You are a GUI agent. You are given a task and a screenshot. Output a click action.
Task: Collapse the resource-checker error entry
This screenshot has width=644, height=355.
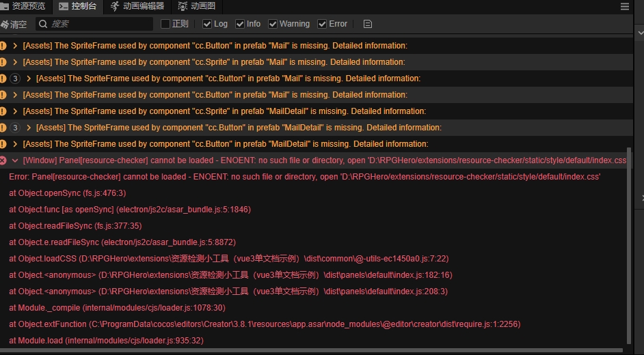[15, 160]
